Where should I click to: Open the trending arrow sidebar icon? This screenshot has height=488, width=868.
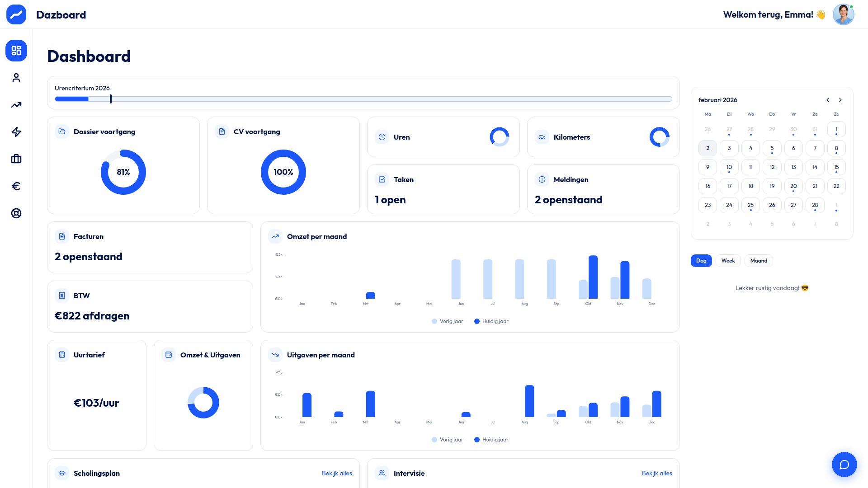click(16, 105)
